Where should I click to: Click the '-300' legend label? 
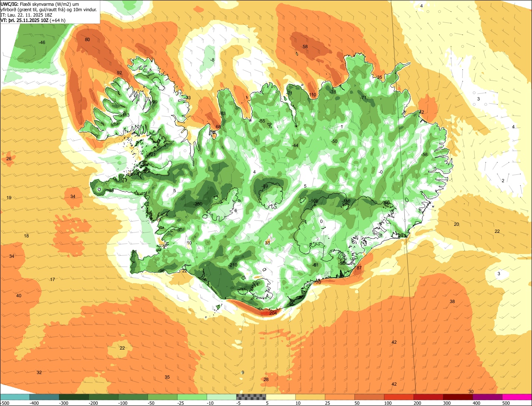pyautogui.click(x=63, y=403)
